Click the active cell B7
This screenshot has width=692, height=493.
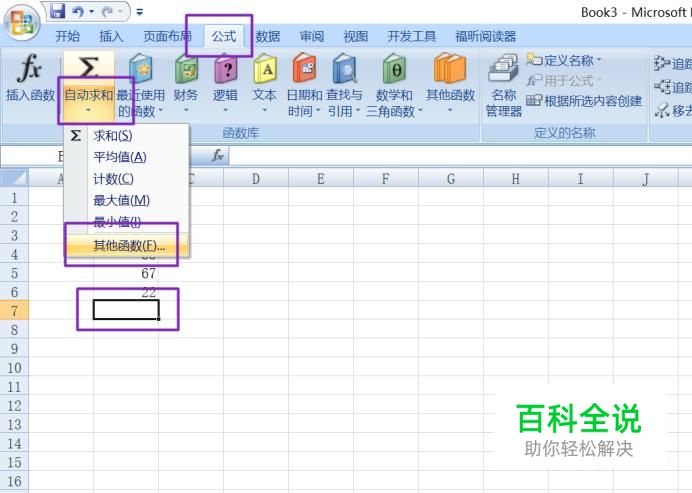[x=126, y=310]
